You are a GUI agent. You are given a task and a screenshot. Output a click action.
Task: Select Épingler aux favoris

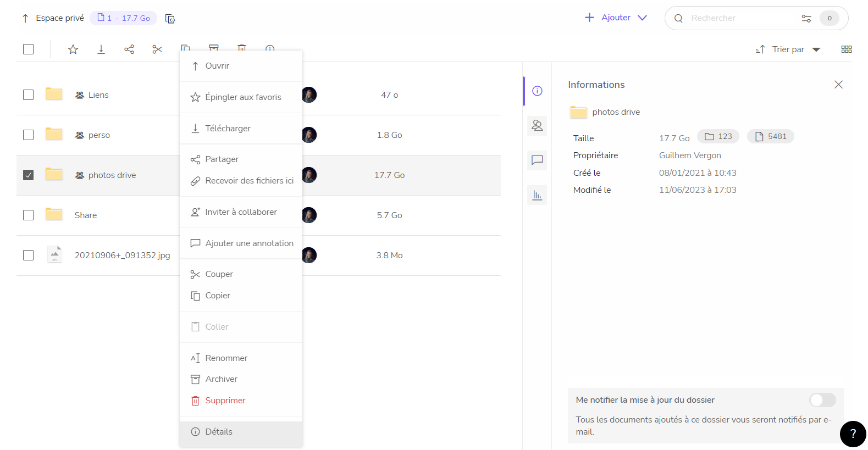coord(241,97)
